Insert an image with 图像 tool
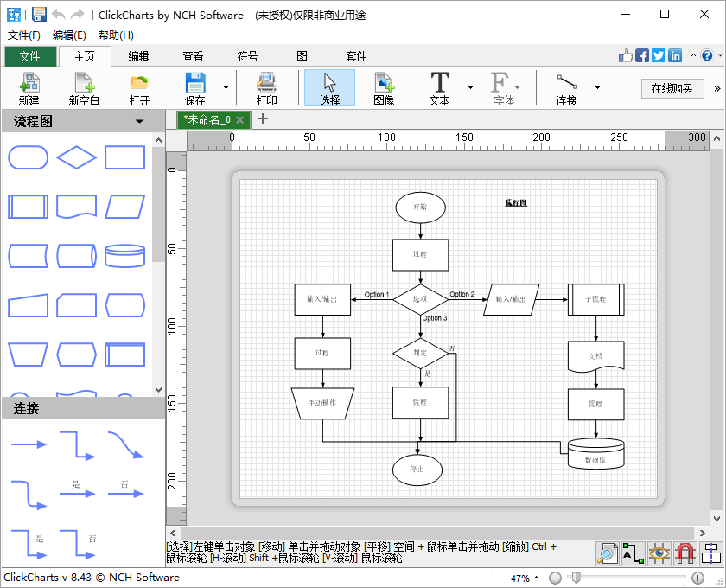The width and height of the screenshot is (726, 588). (384, 88)
